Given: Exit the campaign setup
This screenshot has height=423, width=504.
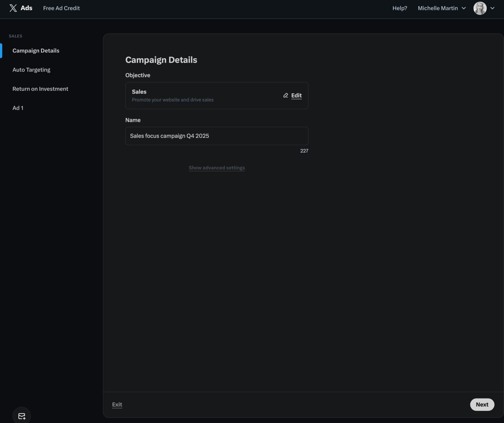Looking at the screenshot, I should [117, 404].
